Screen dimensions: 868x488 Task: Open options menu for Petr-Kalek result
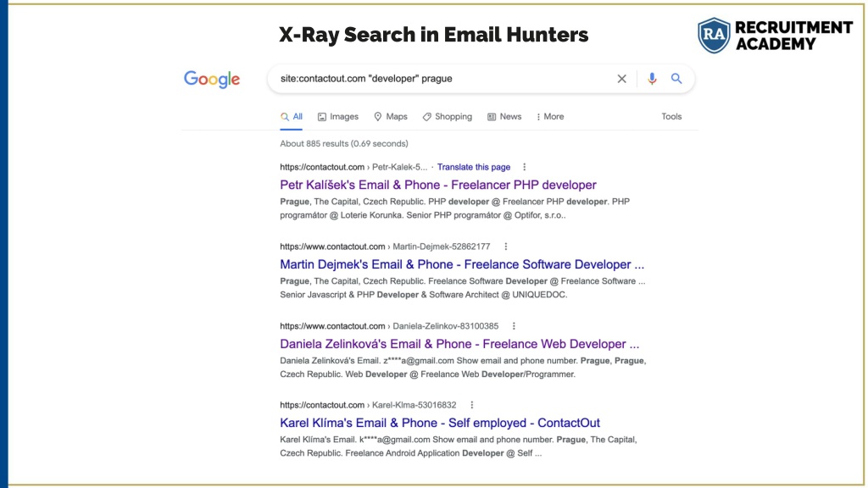point(524,167)
